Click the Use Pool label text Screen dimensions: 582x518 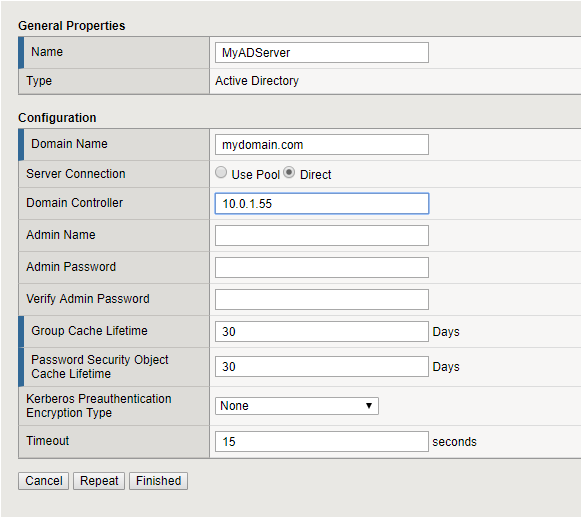[x=255, y=175]
